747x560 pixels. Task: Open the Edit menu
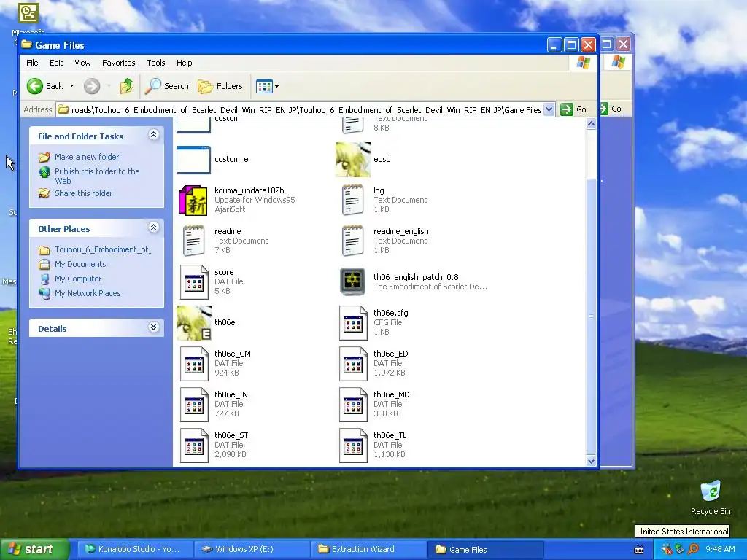(56, 63)
